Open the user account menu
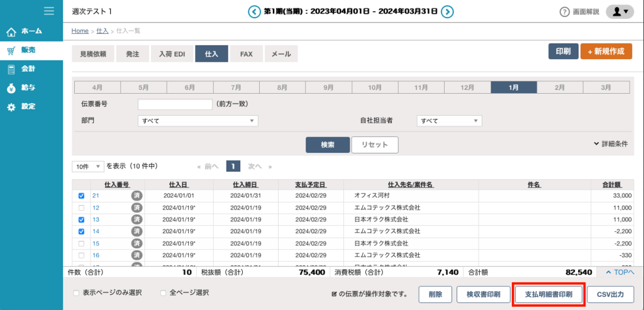 tap(619, 12)
